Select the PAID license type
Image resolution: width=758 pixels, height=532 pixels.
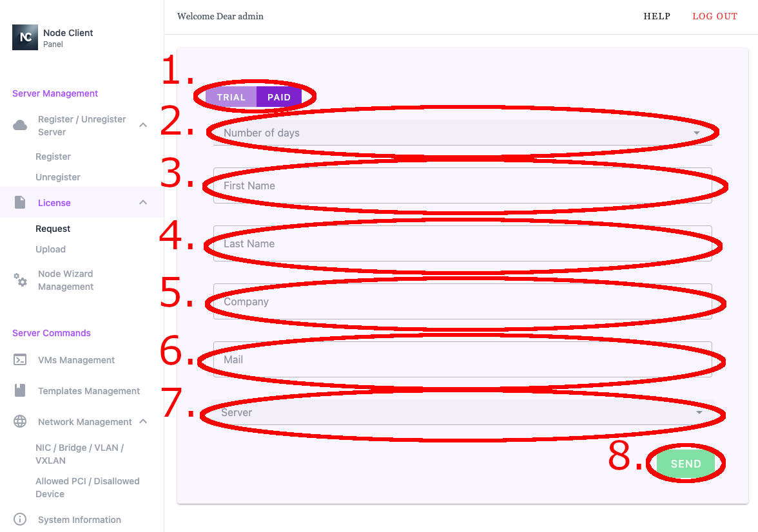279,97
